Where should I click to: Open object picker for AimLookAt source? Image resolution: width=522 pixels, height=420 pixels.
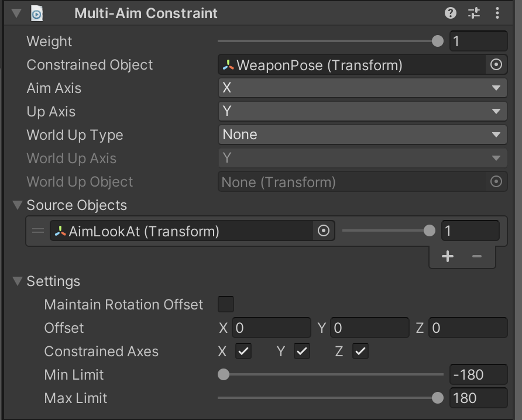point(323,230)
